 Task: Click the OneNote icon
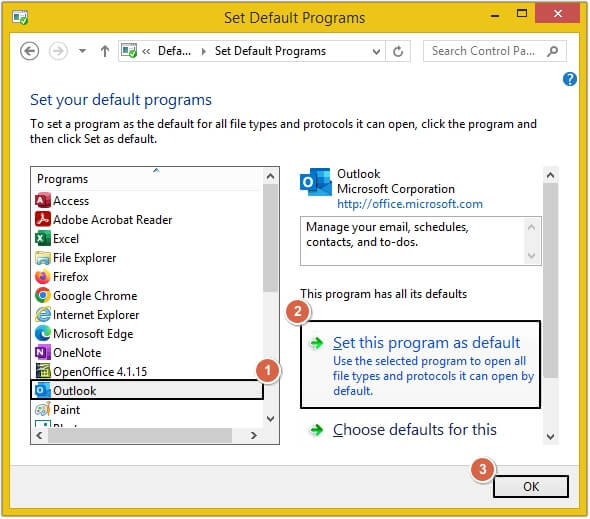click(x=43, y=353)
